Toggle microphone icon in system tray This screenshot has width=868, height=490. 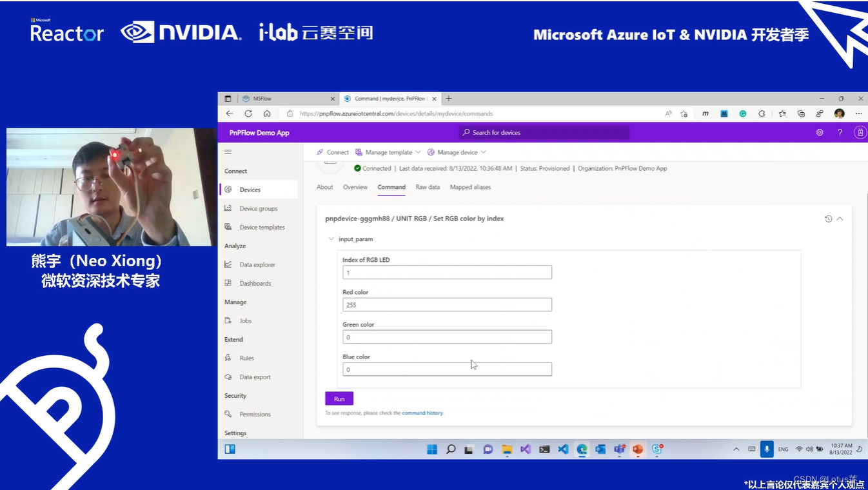click(x=767, y=449)
